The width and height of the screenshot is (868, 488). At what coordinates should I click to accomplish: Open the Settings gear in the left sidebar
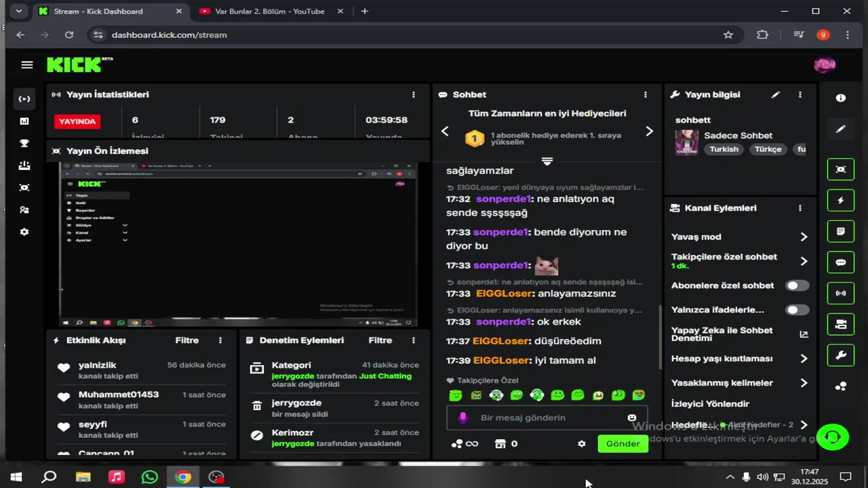pyautogui.click(x=24, y=232)
